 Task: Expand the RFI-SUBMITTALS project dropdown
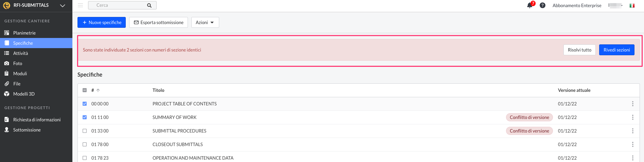click(63, 5)
